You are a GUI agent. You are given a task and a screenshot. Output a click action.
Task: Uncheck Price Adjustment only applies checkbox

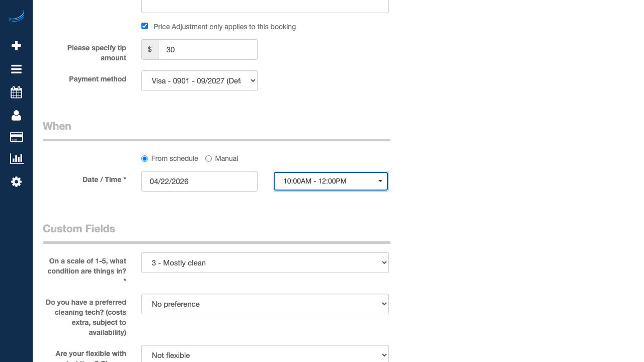click(145, 26)
